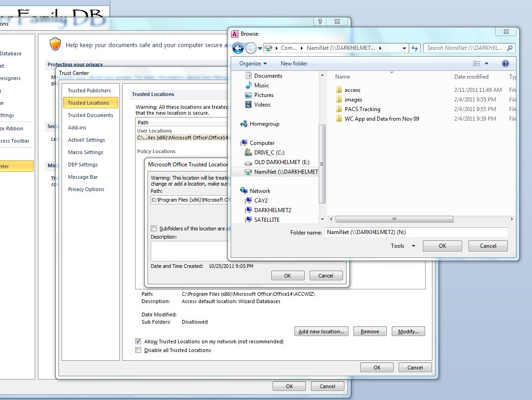Open Privacy Options in Trust Center
The image size is (532, 400).
[86, 189]
